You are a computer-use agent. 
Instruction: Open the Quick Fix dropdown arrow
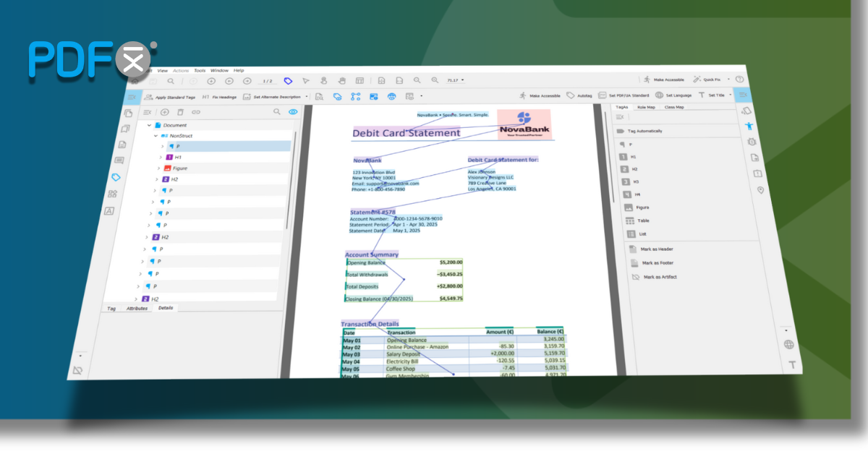coord(729,80)
